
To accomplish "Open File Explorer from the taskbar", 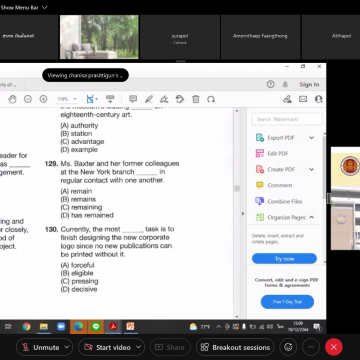I will coord(44,327).
